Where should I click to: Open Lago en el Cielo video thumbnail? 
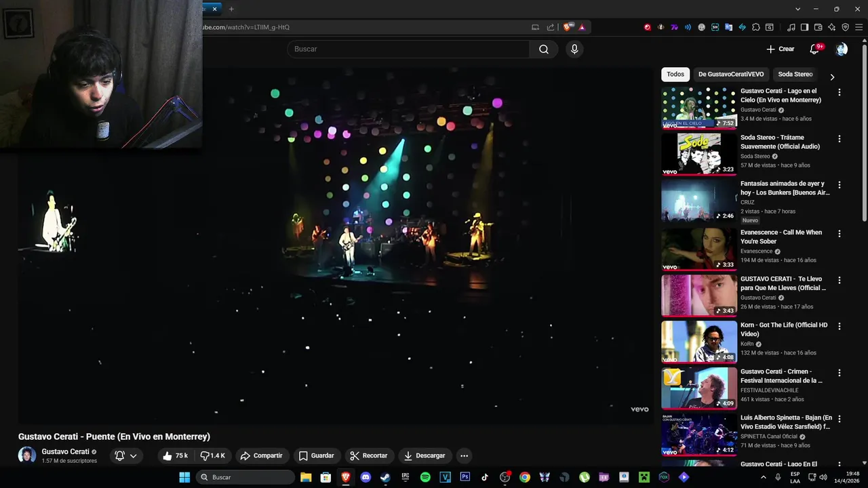click(699, 108)
